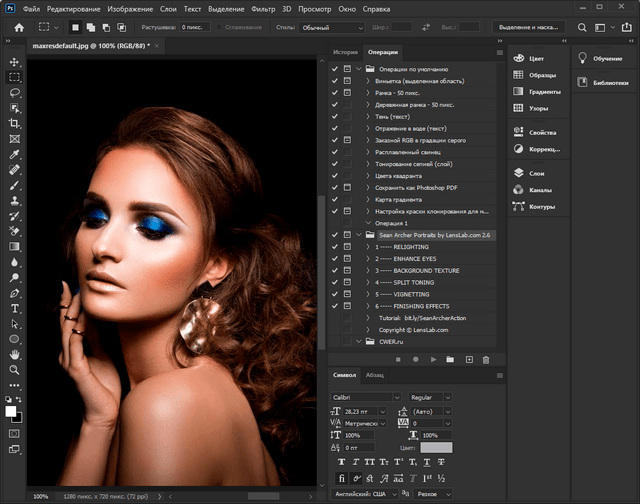Select the Crop tool
Screen dimensions: 640x504
(15, 123)
